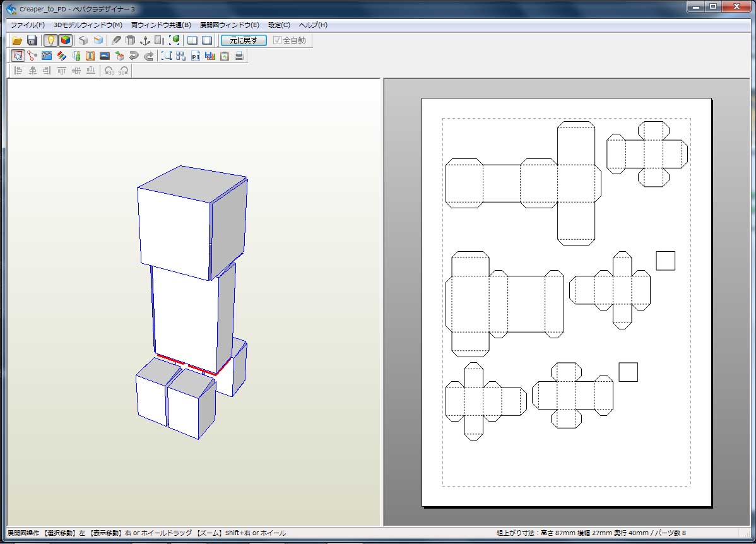The height and width of the screenshot is (544, 756).
Task: Click the align vertical centers icon
Action: 76,71
